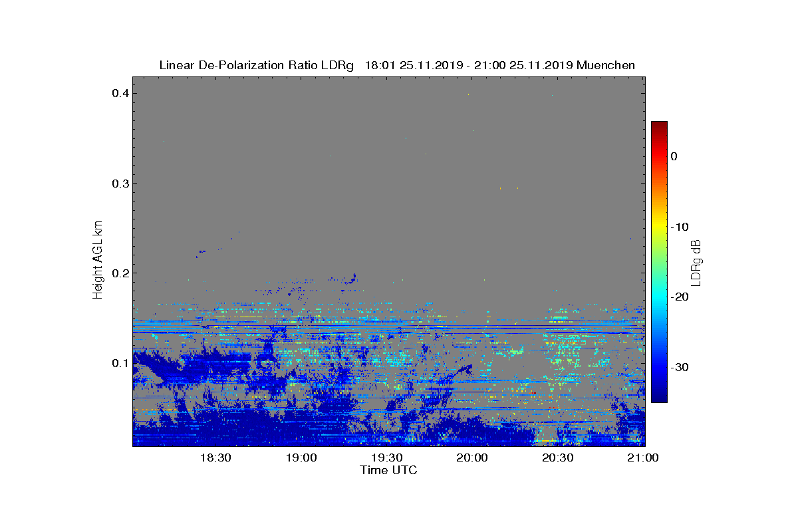Viewport: 798px width, 532px height.
Task: Click the 19:00 time tick label
Action: click(x=301, y=458)
